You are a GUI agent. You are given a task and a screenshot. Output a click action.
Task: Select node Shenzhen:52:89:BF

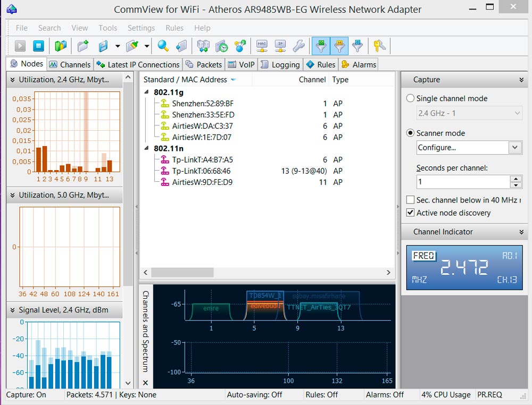click(203, 103)
